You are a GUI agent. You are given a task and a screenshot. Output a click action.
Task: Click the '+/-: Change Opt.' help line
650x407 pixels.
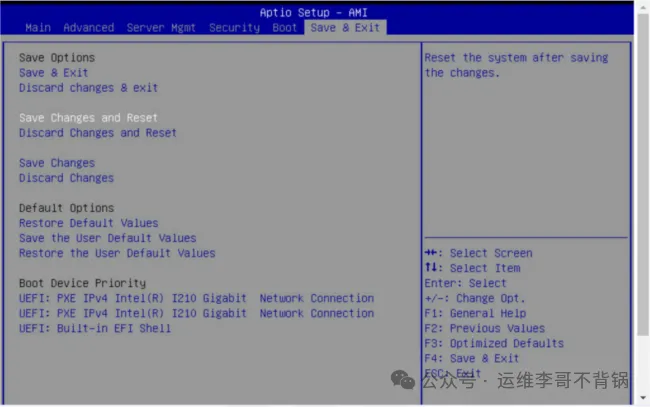[475, 298]
